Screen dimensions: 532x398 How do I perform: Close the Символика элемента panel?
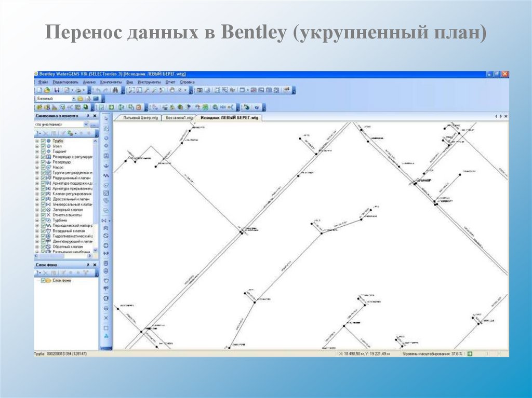pos(95,116)
